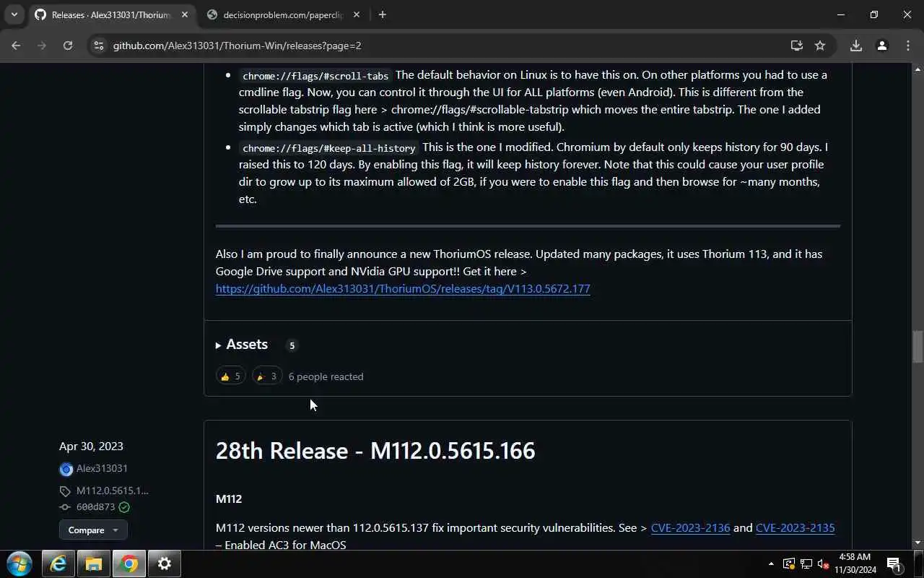Click the Alex313031 avatar image

[x=66, y=470]
